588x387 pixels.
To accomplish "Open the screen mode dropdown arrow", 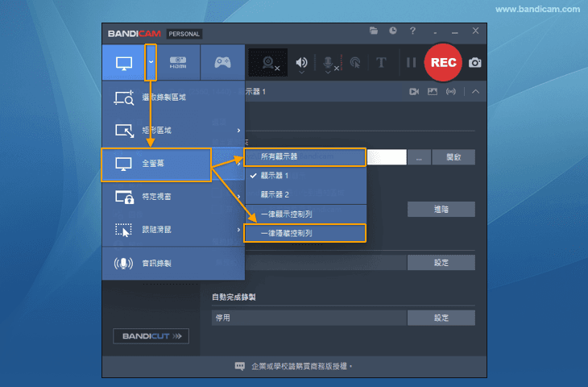I will coord(151,62).
